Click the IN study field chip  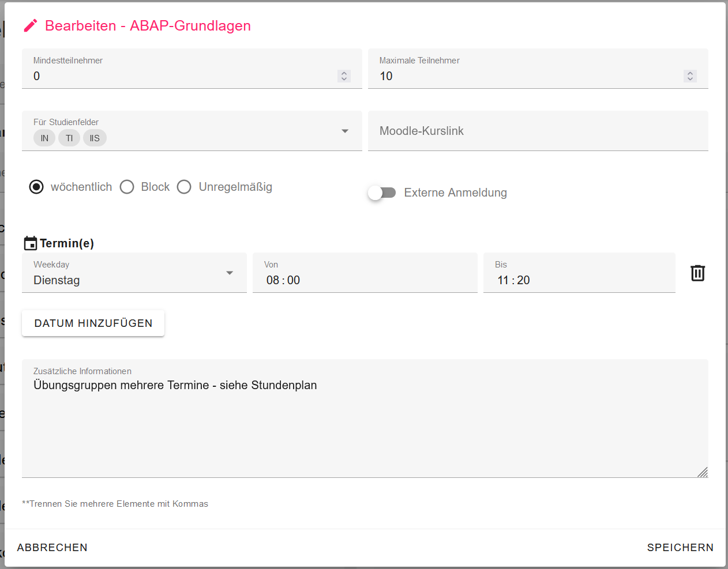[x=44, y=138]
